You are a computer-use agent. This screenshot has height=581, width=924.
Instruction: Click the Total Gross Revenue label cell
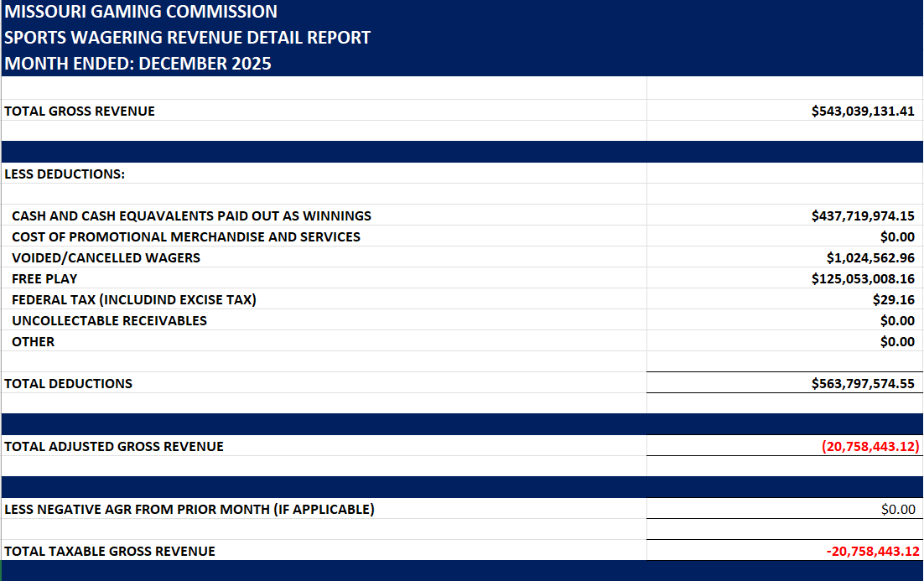pyautogui.click(x=80, y=111)
